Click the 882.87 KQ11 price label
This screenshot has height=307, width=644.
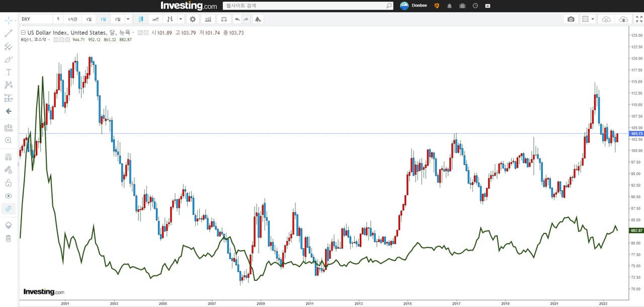pyautogui.click(x=636, y=231)
